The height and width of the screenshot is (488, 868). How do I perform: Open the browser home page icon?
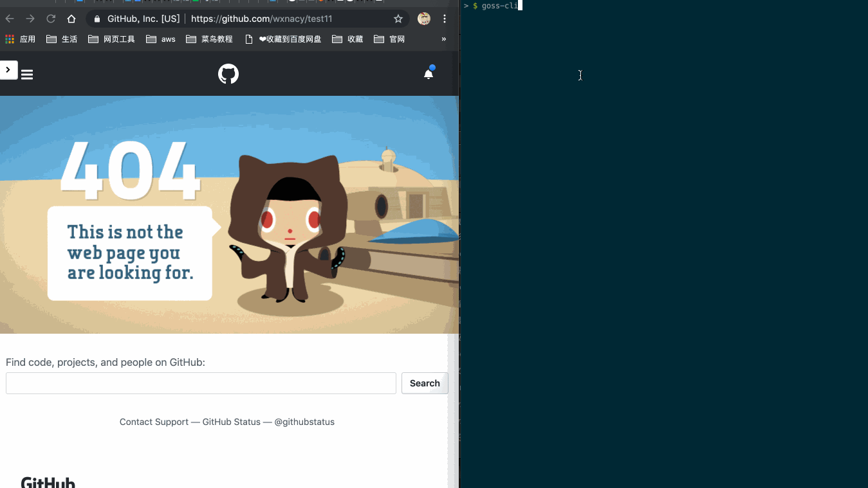pos(71,19)
